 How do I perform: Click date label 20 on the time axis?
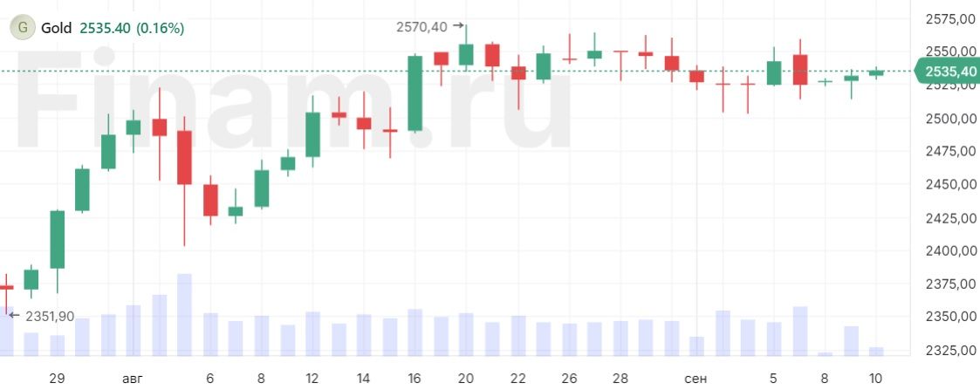point(466,379)
